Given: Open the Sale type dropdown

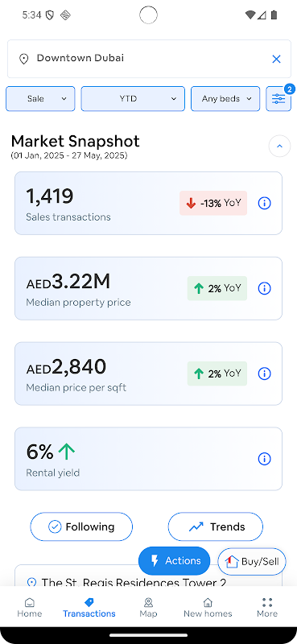Looking at the screenshot, I should click(x=40, y=98).
